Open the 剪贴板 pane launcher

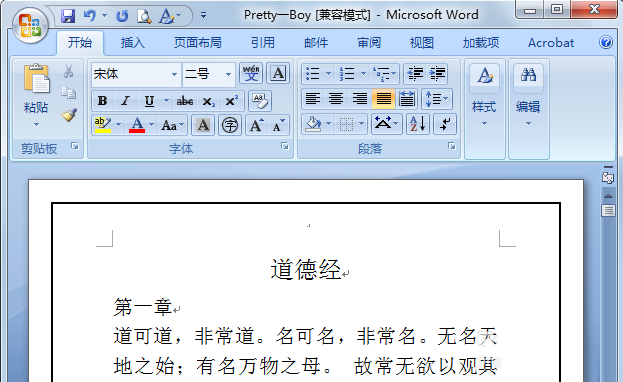click(75, 147)
